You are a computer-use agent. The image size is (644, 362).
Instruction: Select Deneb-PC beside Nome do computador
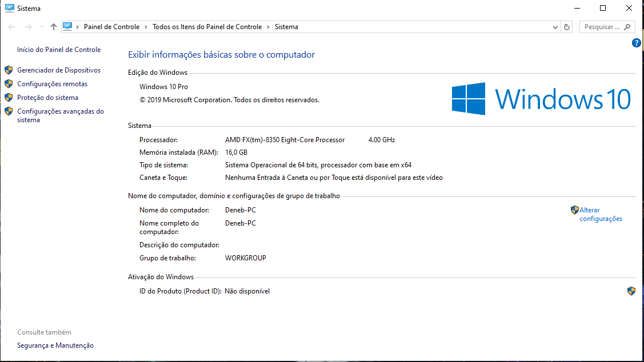point(240,210)
